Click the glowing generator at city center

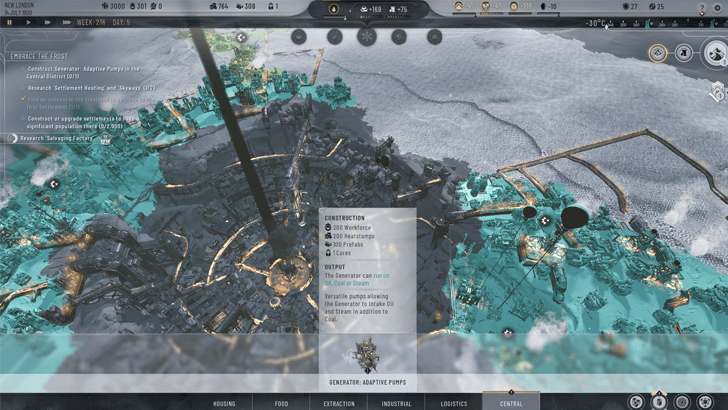pyautogui.click(x=289, y=273)
